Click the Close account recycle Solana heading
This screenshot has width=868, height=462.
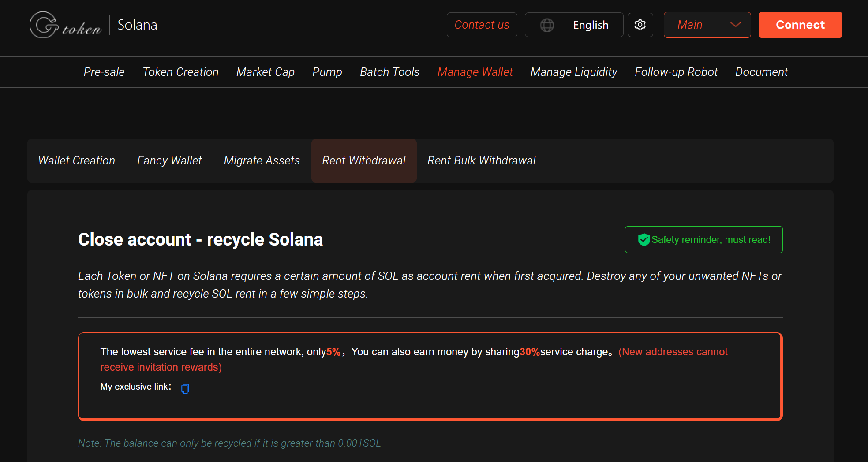(x=201, y=239)
